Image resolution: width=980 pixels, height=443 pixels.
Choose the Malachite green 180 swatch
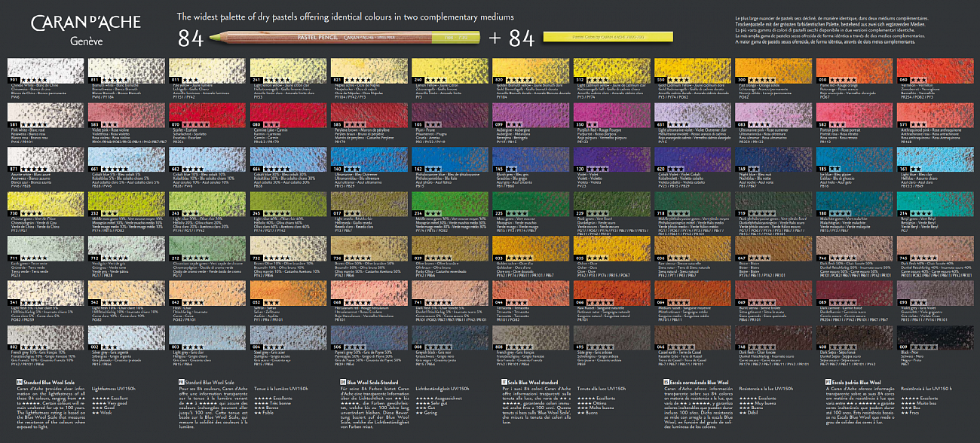click(x=855, y=204)
